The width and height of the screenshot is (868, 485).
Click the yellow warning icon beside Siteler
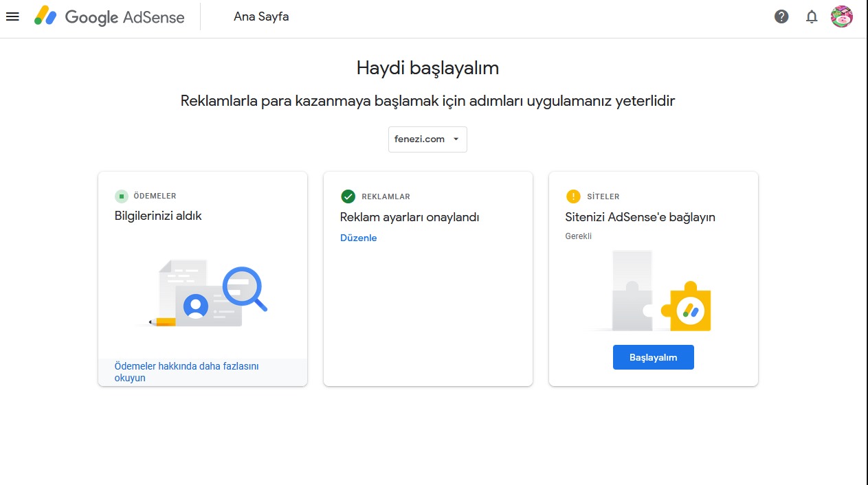coord(573,196)
